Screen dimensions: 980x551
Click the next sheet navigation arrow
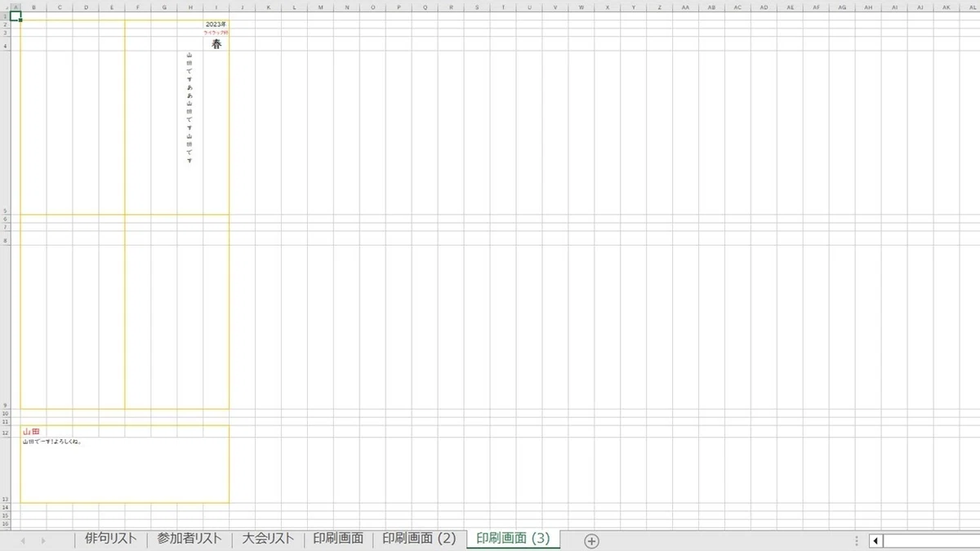[x=42, y=540]
